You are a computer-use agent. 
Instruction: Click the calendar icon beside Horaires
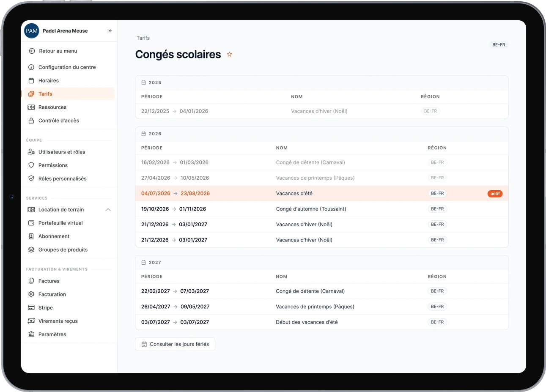point(31,81)
